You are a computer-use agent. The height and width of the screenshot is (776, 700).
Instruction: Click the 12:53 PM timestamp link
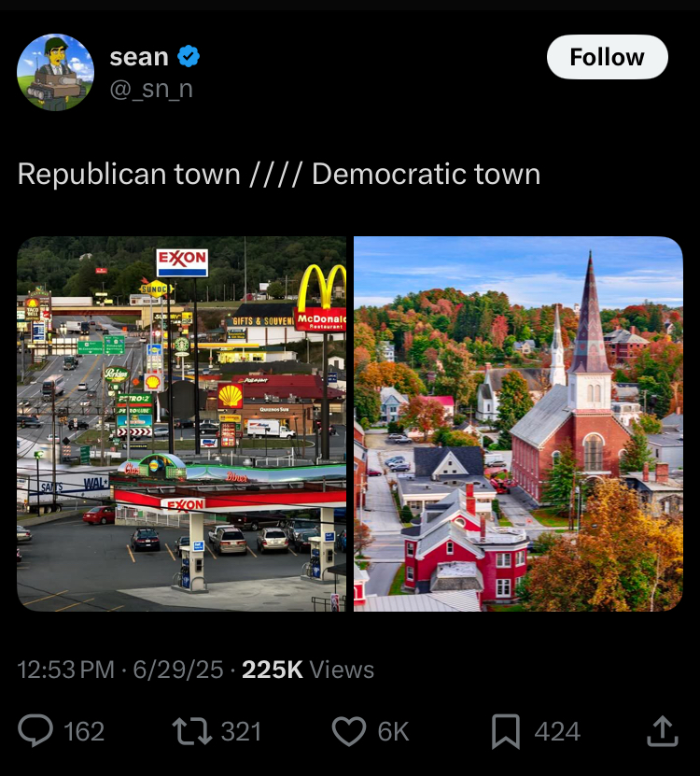65,670
